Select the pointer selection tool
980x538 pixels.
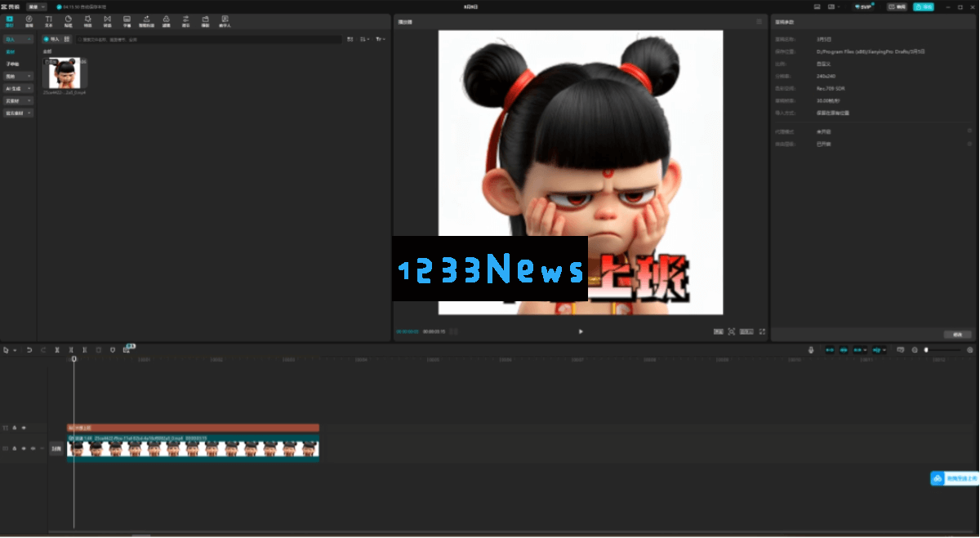[7, 350]
